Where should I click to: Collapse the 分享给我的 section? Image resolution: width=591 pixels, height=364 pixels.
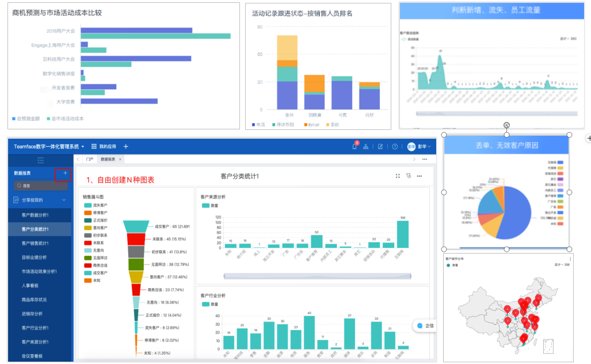click(64, 200)
